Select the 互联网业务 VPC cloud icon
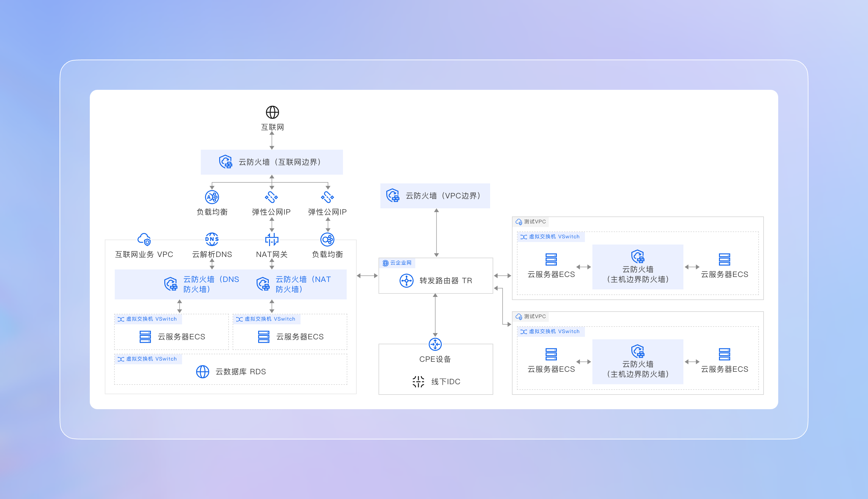The height and width of the screenshot is (499, 868). tap(144, 239)
